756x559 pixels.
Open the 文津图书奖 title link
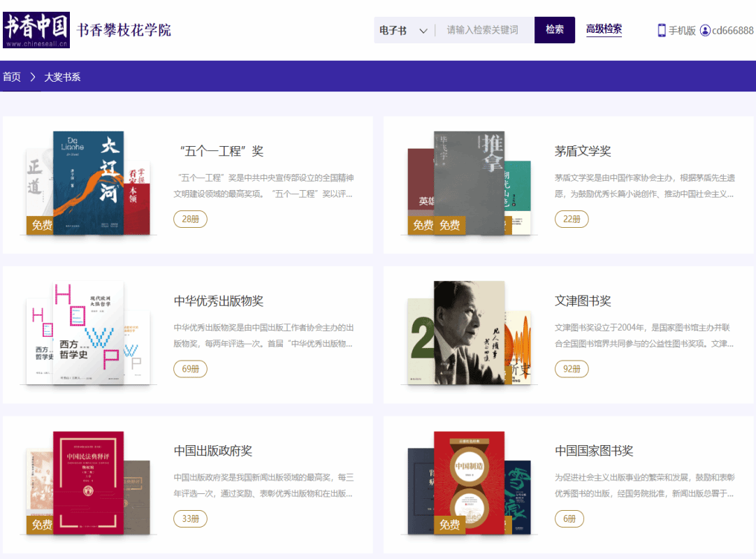(583, 301)
